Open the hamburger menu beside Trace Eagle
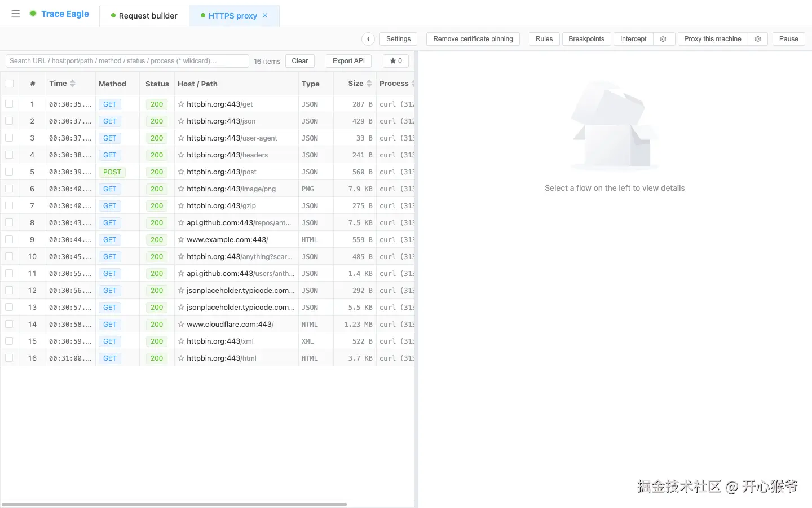The image size is (812, 508). point(16,14)
